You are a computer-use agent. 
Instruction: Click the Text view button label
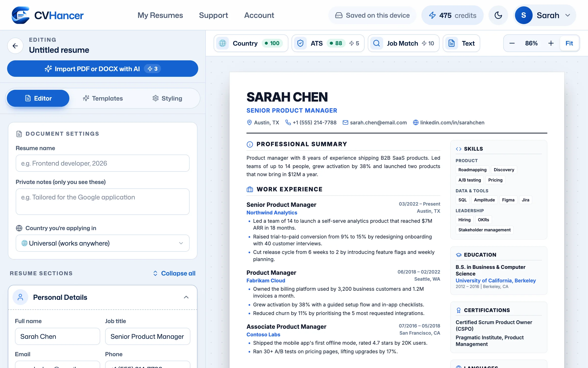(468, 43)
